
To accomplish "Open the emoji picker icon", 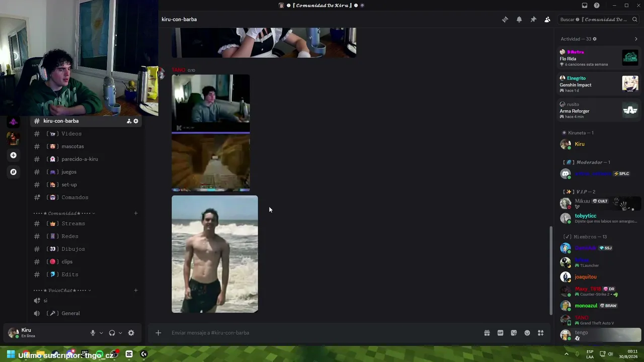I will click(527, 333).
